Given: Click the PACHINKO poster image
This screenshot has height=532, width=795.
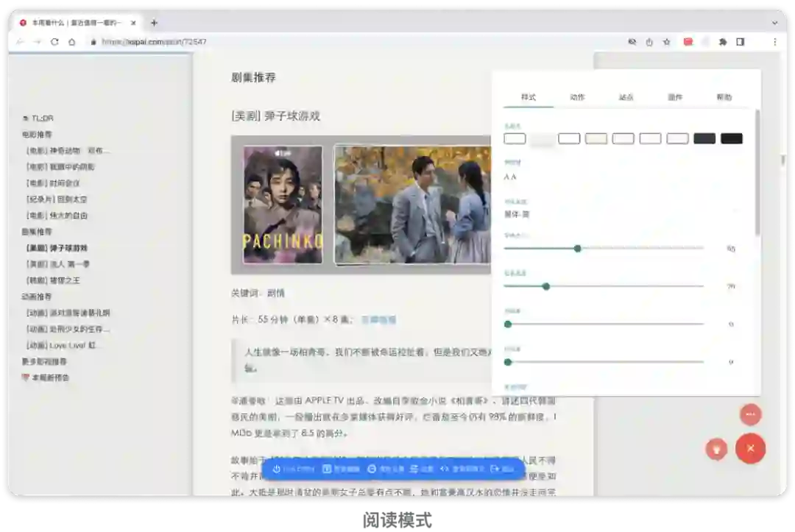Looking at the screenshot, I should [283, 205].
